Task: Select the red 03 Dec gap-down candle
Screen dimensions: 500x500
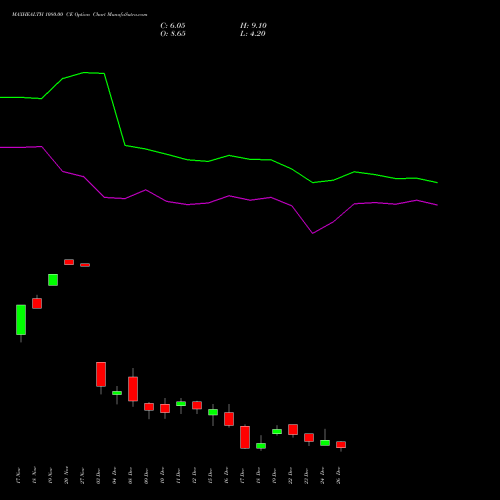Action: point(101,374)
